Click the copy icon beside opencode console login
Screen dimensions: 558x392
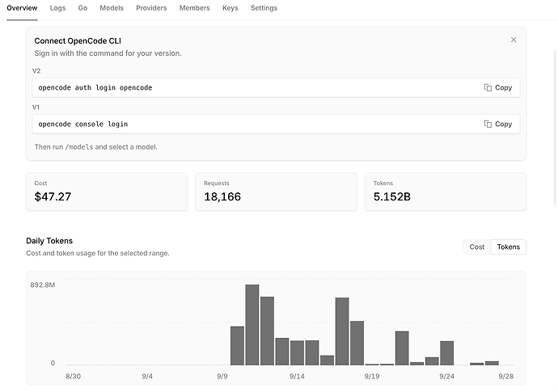488,124
